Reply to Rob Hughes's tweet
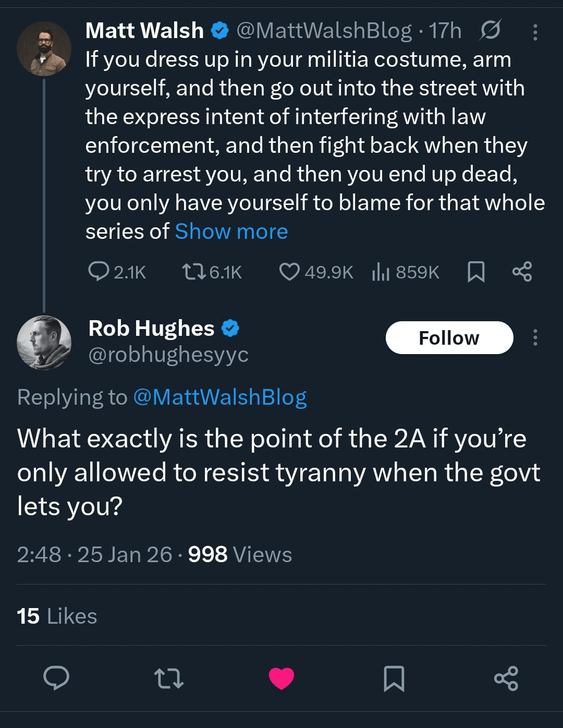563x728 pixels. point(56,678)
